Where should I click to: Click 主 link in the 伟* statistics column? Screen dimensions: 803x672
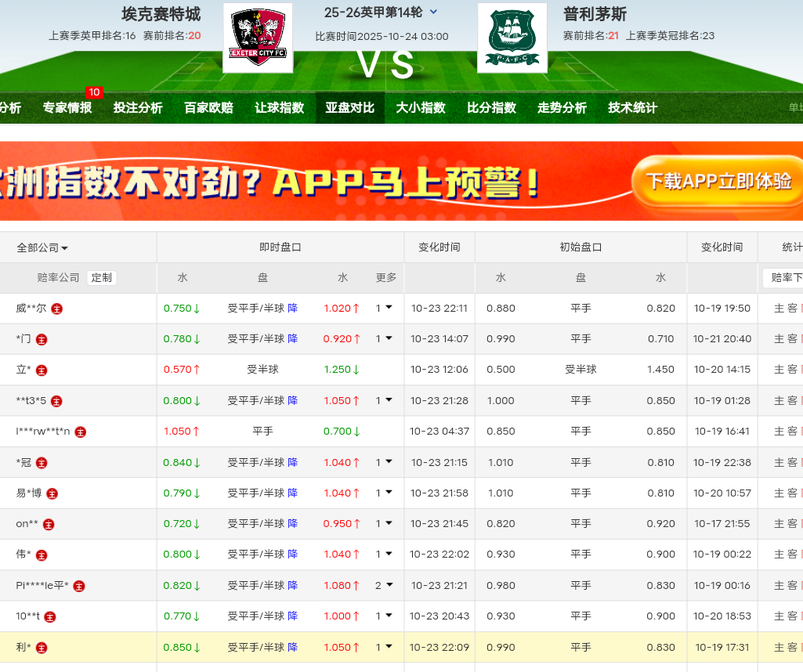[x=779, y=555]
